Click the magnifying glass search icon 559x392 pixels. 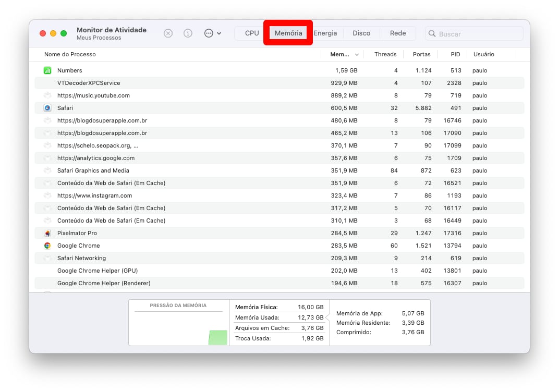(432, 34)
